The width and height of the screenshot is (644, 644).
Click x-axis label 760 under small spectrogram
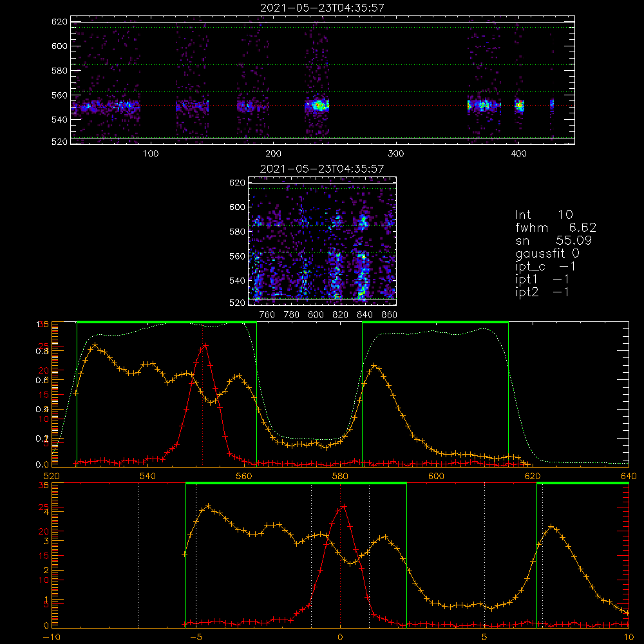click(x=267, y=315)
